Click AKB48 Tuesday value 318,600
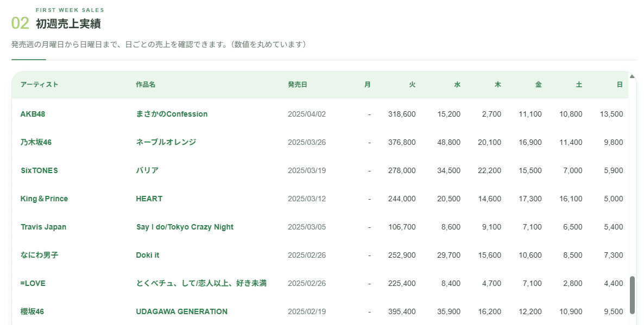Screen dimensions: 644x325 402,114
